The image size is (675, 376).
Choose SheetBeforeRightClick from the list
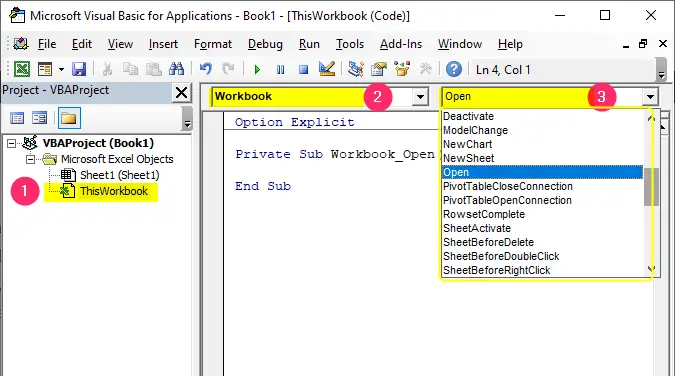pos(542,270)
